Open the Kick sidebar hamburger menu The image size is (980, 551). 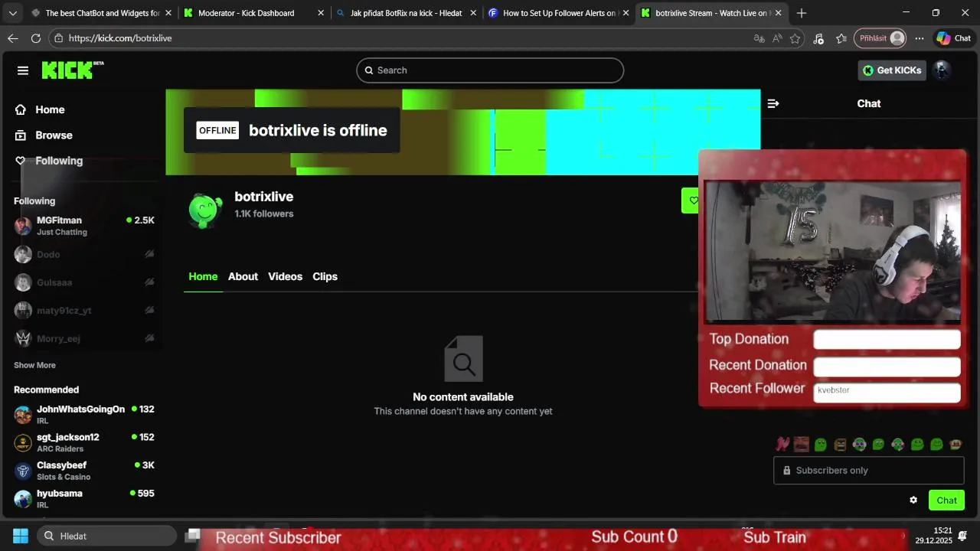click(x=23, y=70)
